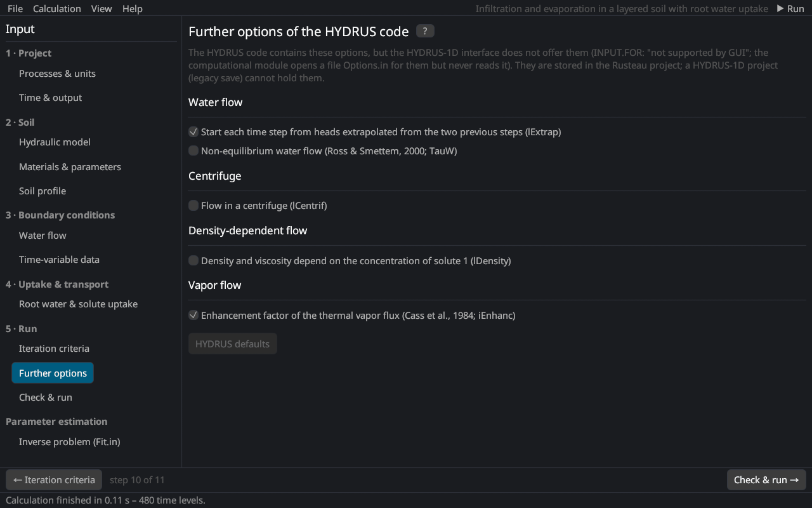Click the 'Density-dependent flow' section heading

tap(248, 231)
